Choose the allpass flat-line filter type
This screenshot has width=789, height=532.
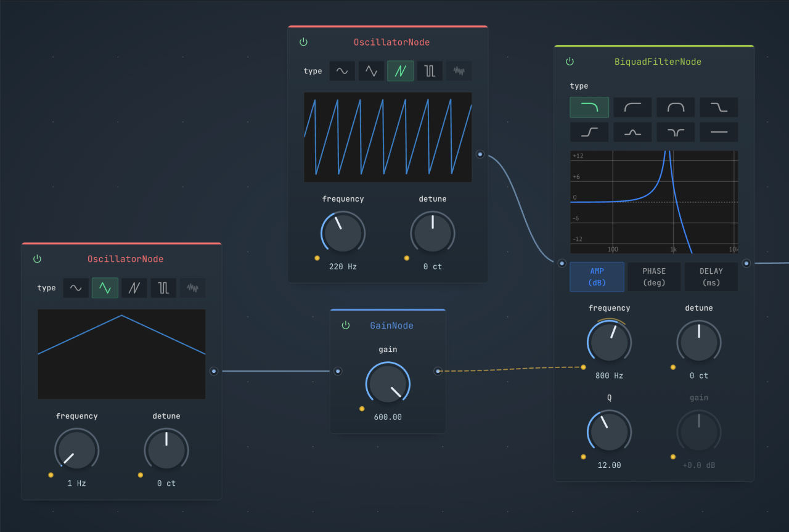point(719,132)
